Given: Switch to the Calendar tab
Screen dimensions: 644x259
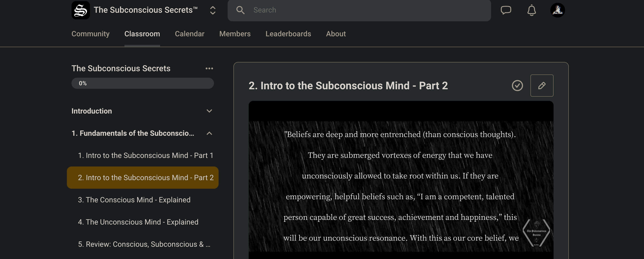Looking at the screenshot, I should tap(189, 34).
